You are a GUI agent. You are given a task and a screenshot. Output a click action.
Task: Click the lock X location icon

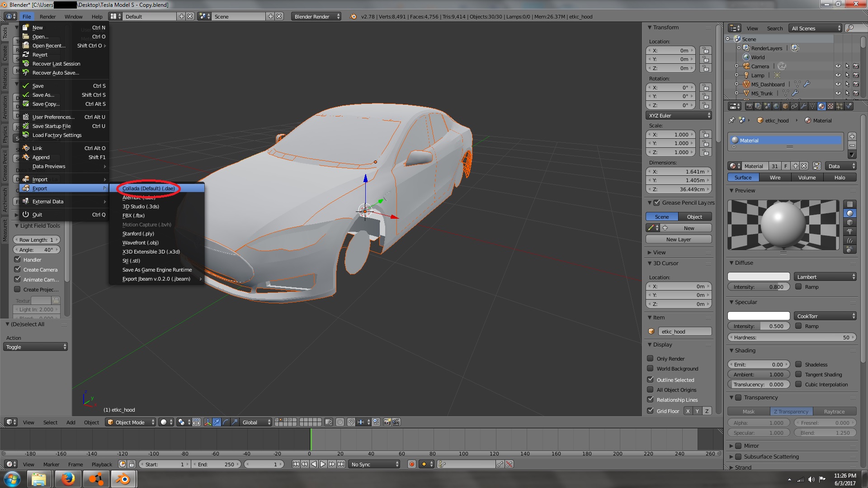[705, 51]
